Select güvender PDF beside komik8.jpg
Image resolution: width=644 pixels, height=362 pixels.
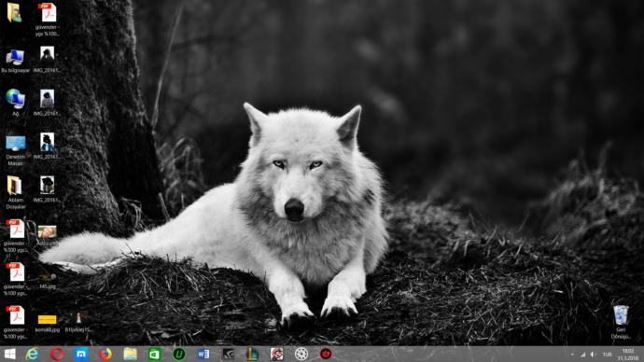[15, 323]
